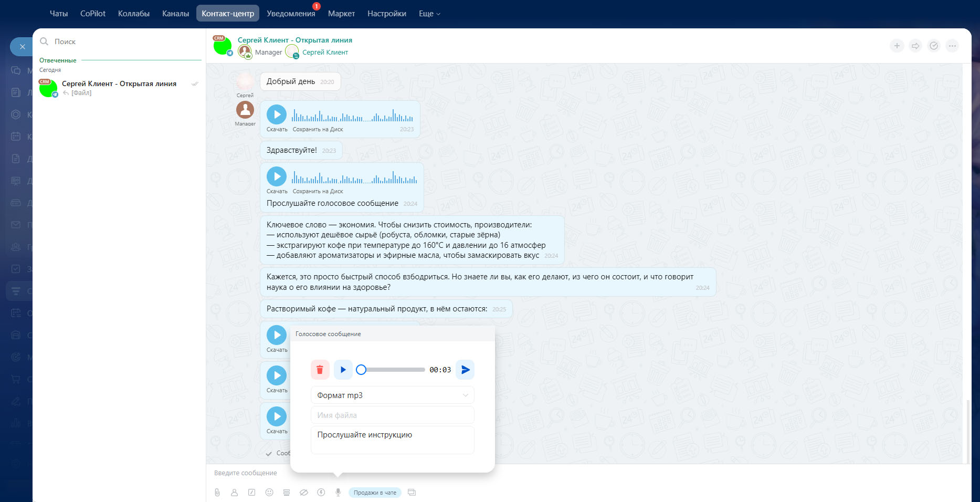Toggle the crossed-eye hidden message mode
Viewport: 980px width, 502px height.
(304, 493)
